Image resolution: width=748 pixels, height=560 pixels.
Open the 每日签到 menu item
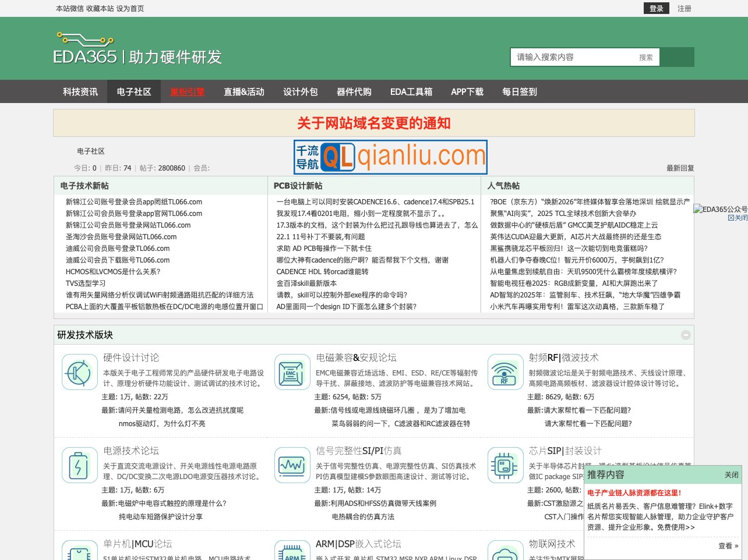tap(518, 91)
